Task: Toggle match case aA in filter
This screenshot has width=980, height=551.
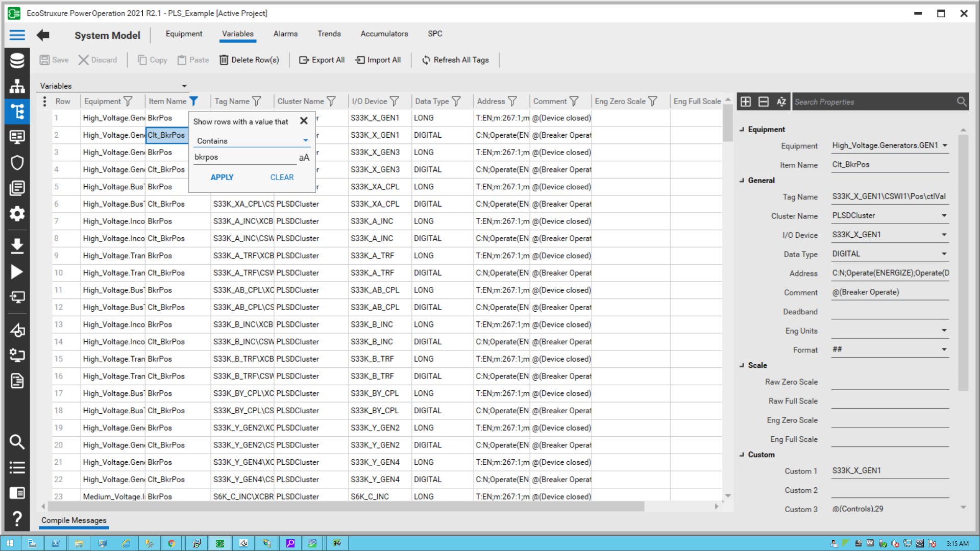Action: coord(304,158)
